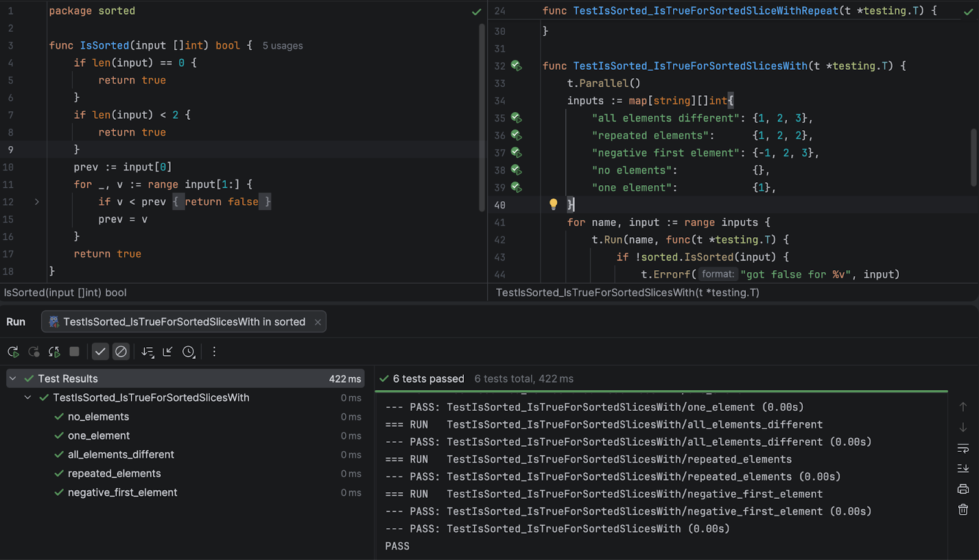Screen dimensions: 979x560
Task: Select the TestIsSorted run tab
Action: (x=184, y=322)
